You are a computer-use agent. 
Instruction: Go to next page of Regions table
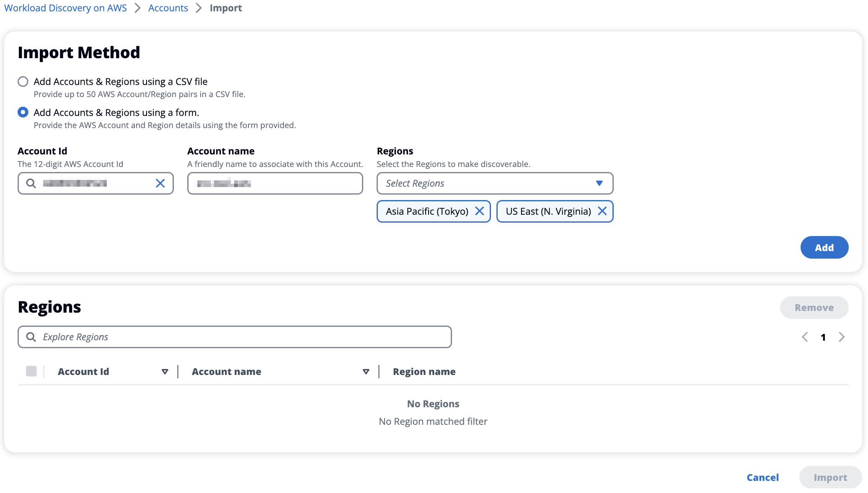tap(842, 337)
